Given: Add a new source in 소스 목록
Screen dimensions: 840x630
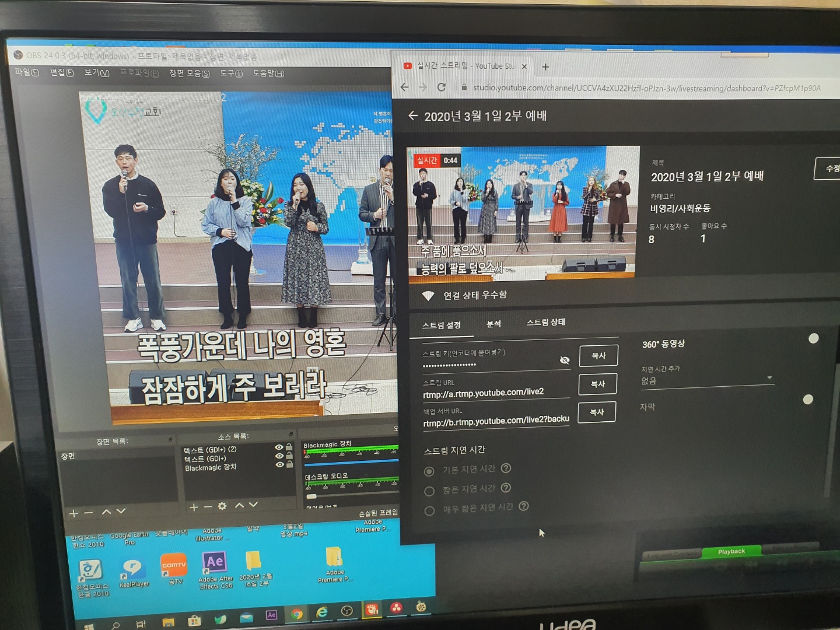Looking at the screenshot, I should click(194, 508).
